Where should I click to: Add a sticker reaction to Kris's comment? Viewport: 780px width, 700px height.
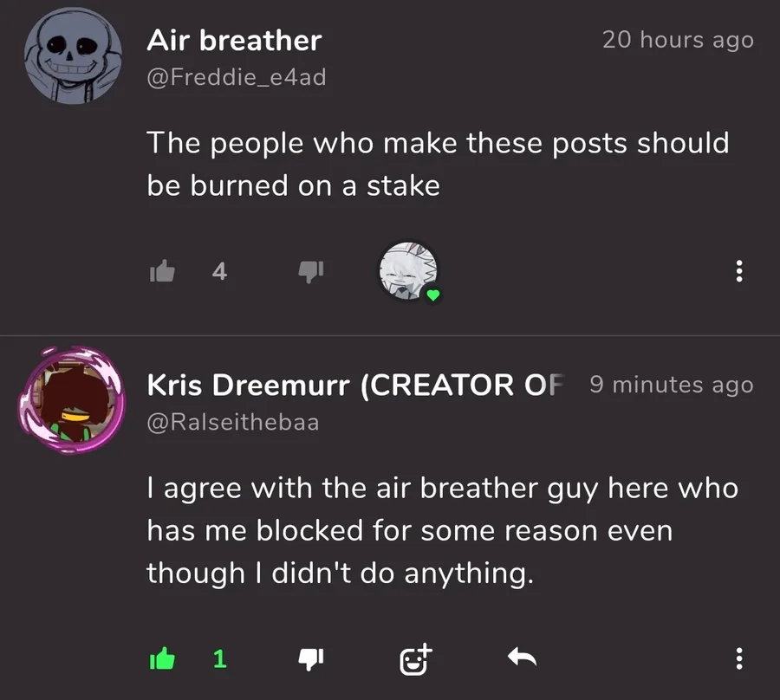point(416,659)
